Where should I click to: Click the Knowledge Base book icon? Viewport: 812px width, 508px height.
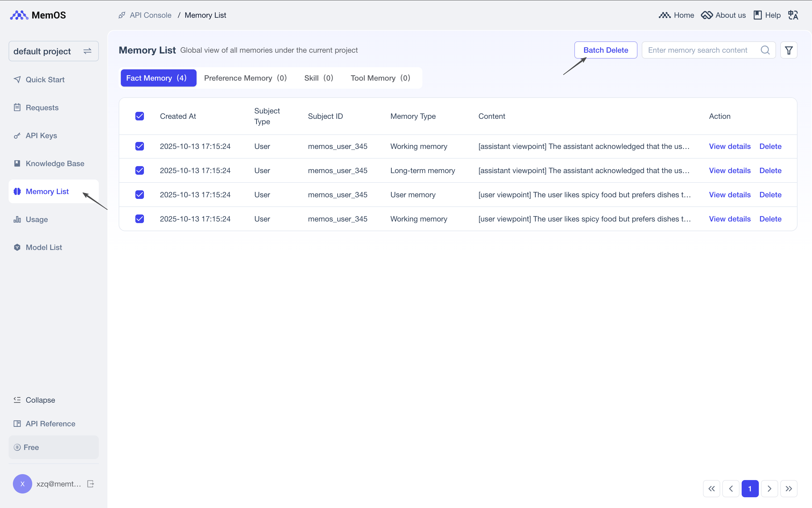(17, 163)
